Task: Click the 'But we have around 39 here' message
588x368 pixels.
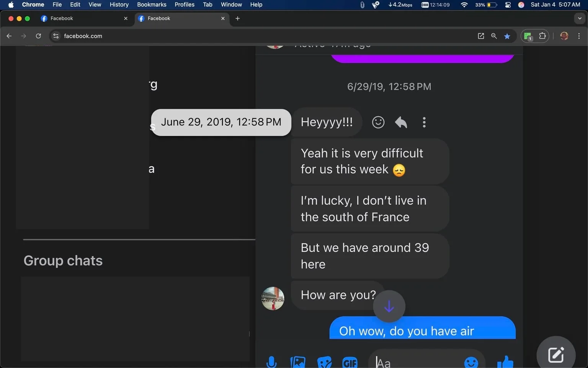Action: (370, 256)
